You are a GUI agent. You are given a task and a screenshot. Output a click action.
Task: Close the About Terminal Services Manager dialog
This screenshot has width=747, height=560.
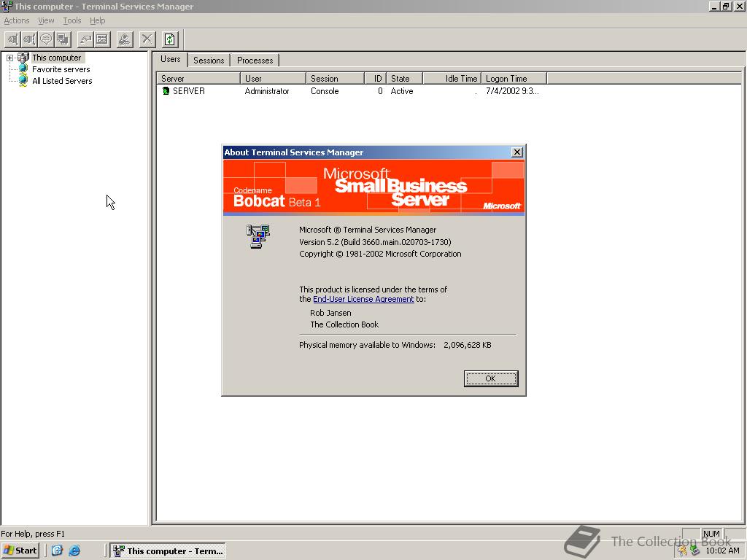(517, 152)
